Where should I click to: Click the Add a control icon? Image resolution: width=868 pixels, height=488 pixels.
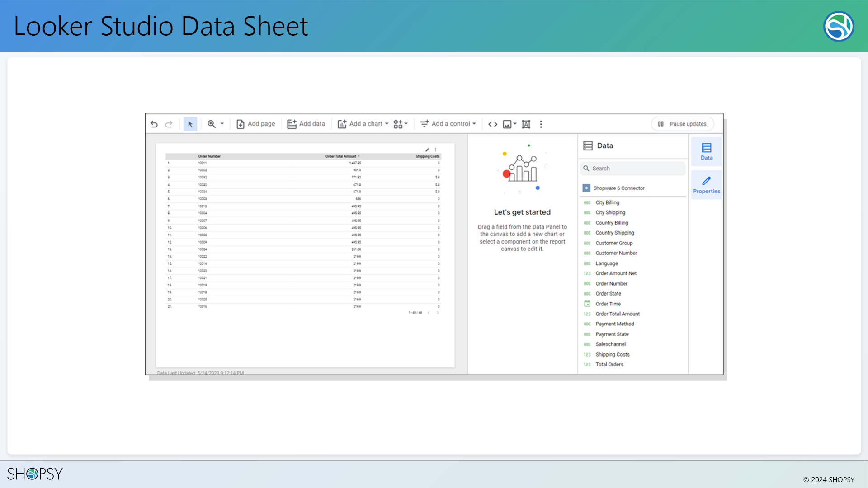pos(425,124)
